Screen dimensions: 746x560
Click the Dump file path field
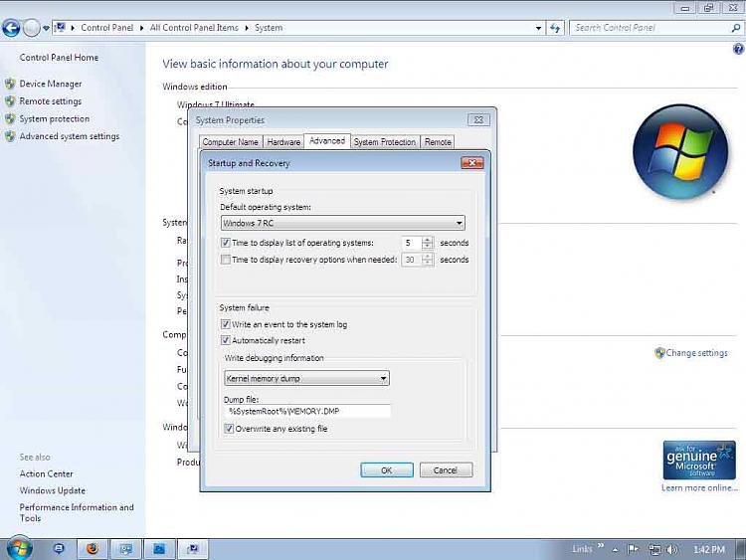pyautogui.click(x=307, y=411)
